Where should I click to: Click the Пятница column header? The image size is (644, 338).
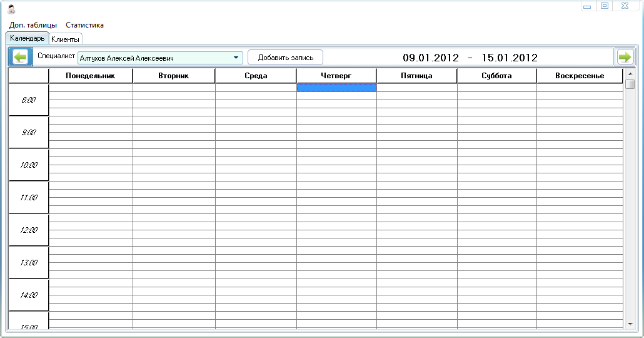point(416,76)
